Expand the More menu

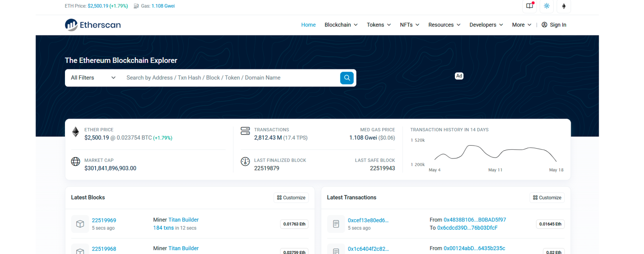pos(522,25)
